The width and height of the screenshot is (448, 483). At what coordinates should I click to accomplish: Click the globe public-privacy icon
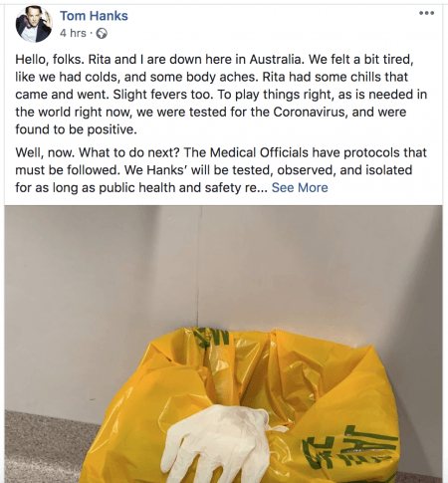click(x=102, y=33)
